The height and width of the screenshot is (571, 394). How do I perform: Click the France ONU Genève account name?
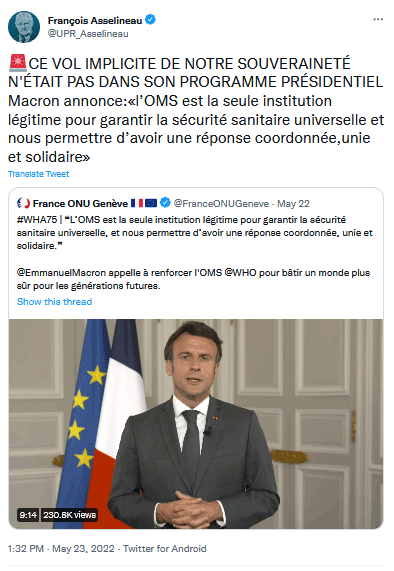click(80, 204)
